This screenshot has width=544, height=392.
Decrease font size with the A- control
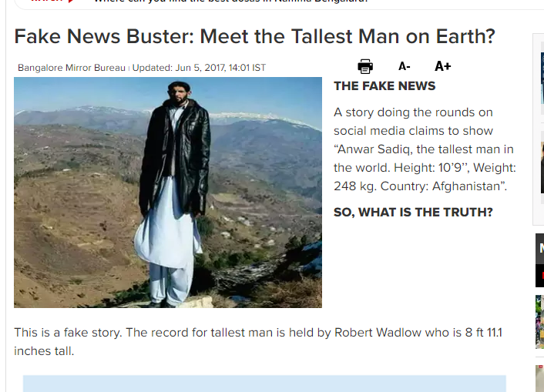pyautogui.click(x=405, y=66)
